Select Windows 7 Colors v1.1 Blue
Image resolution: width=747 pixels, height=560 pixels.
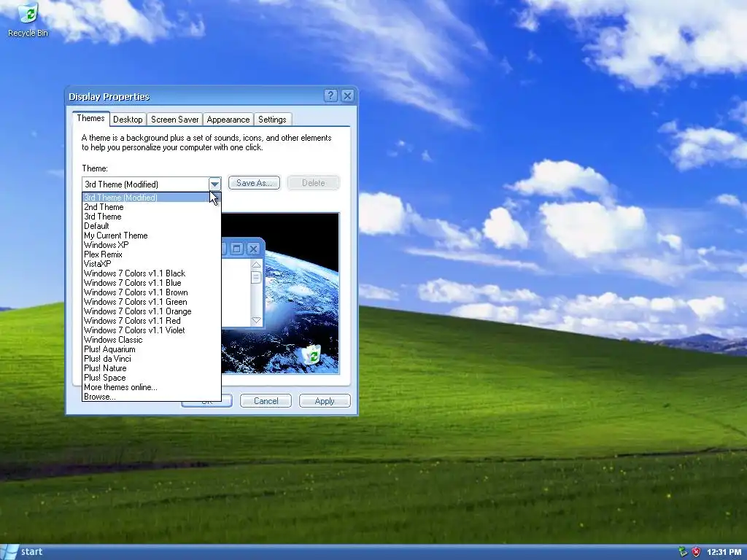pyautogui.click(x=152, y=283)
